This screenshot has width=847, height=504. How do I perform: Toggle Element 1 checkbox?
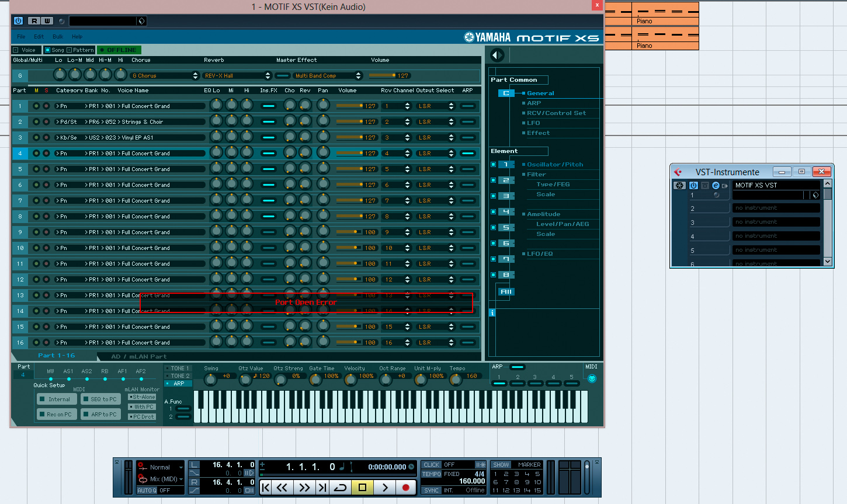click(493, 165)
